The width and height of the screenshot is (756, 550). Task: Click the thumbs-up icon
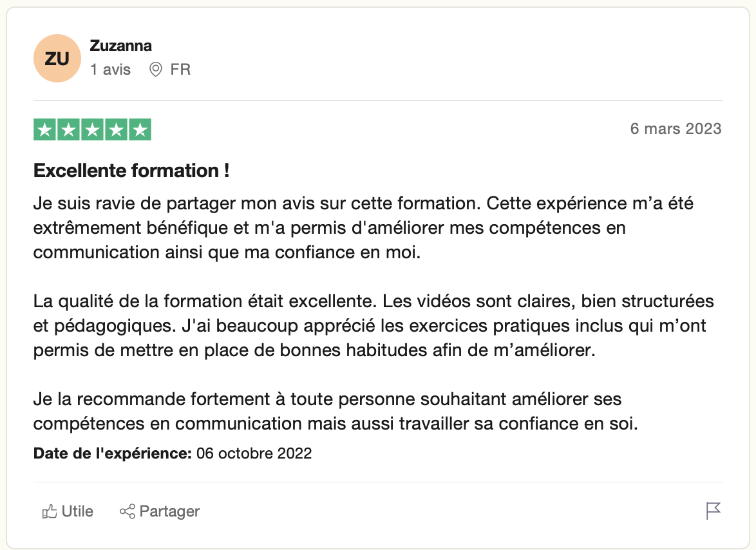pos(49,511)
